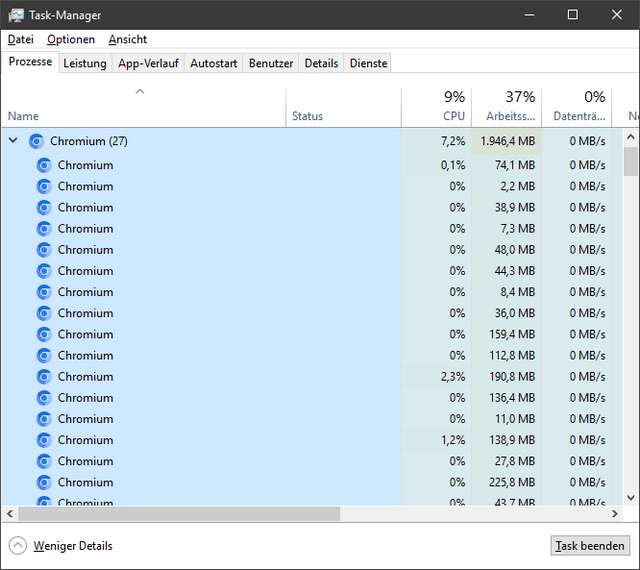Image resolution: width=640 pixels, height=570 pixels.
Task: Open the Datei menu
Action: tap(20, 40)
